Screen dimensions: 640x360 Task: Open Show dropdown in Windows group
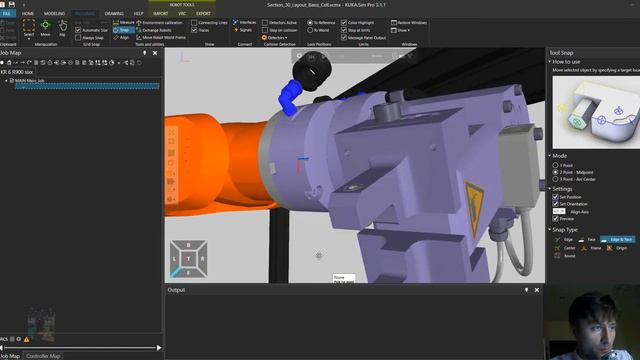click(401, 30)
